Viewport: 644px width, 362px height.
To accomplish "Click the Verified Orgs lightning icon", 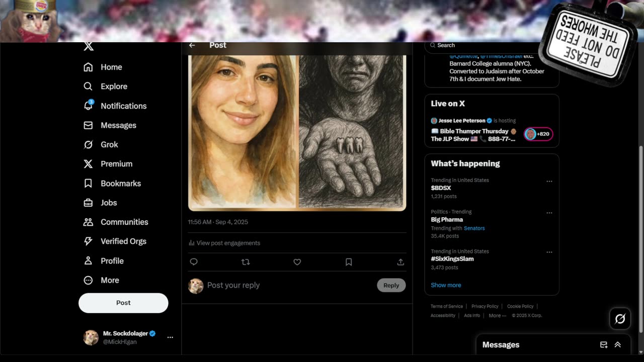I will coord(88,241).
